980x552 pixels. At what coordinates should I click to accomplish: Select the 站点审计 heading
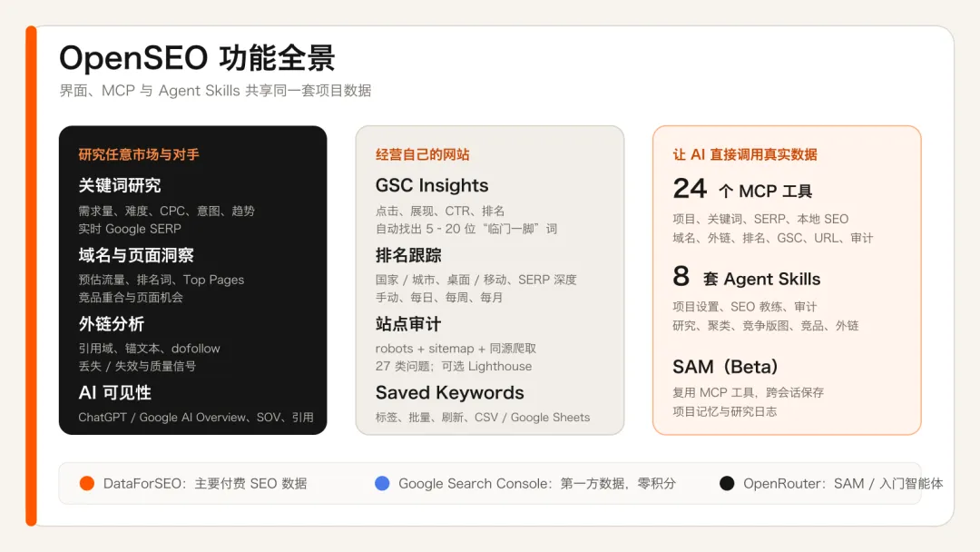point(408,324)
